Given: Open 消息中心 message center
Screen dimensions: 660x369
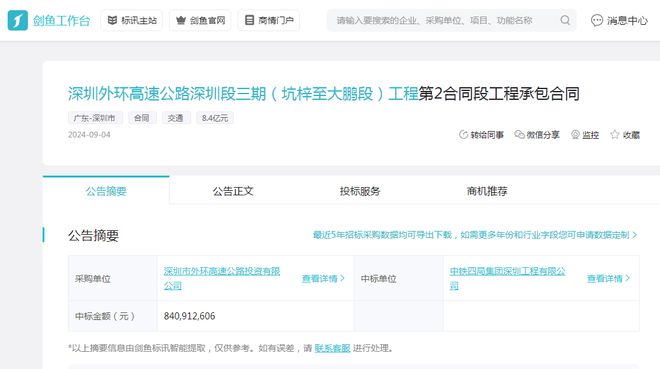Looking at the screenshot, I should [x=619, y=20].
